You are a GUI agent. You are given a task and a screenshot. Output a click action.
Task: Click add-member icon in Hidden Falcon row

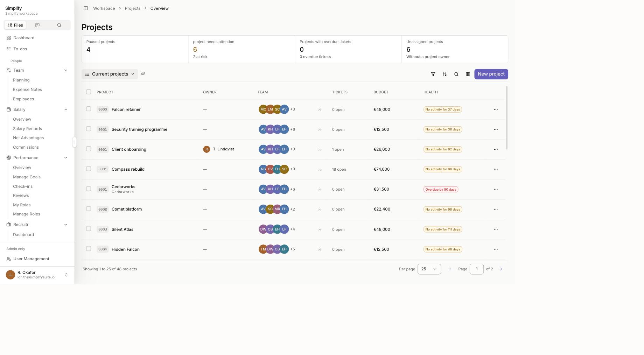320,249
